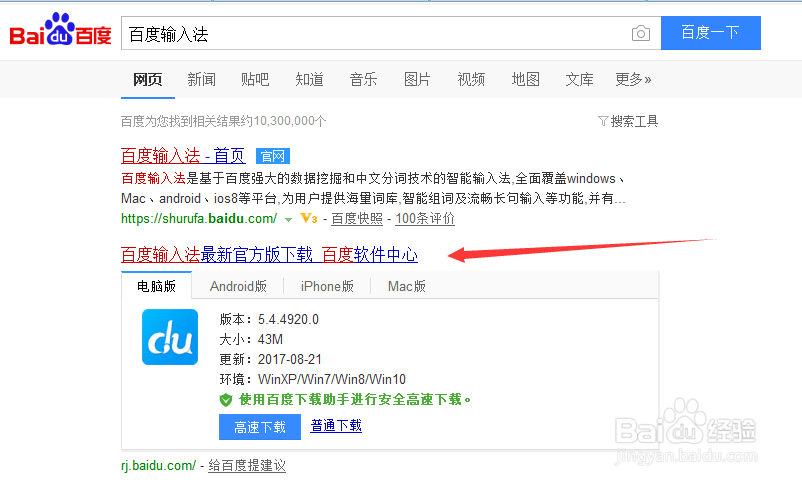802x483 pixels.
Task: Expand the dropdown arrow beside shurufa URL
Action: (288, 219)
